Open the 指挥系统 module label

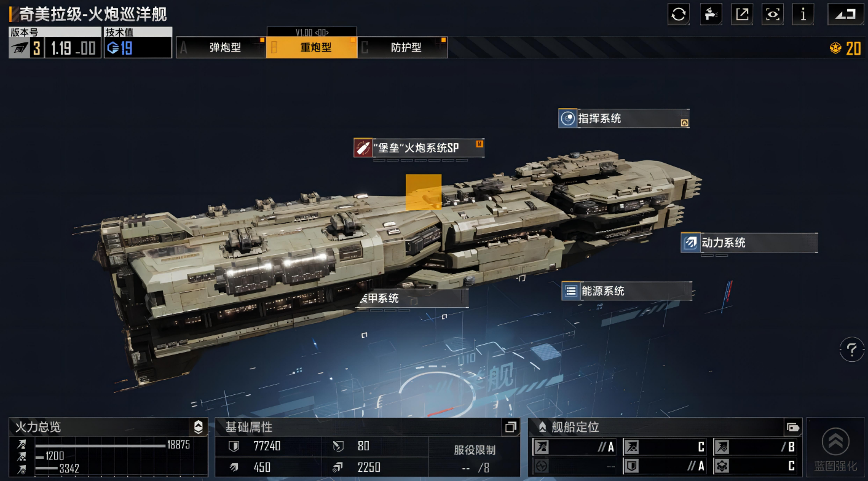(624, 119)
